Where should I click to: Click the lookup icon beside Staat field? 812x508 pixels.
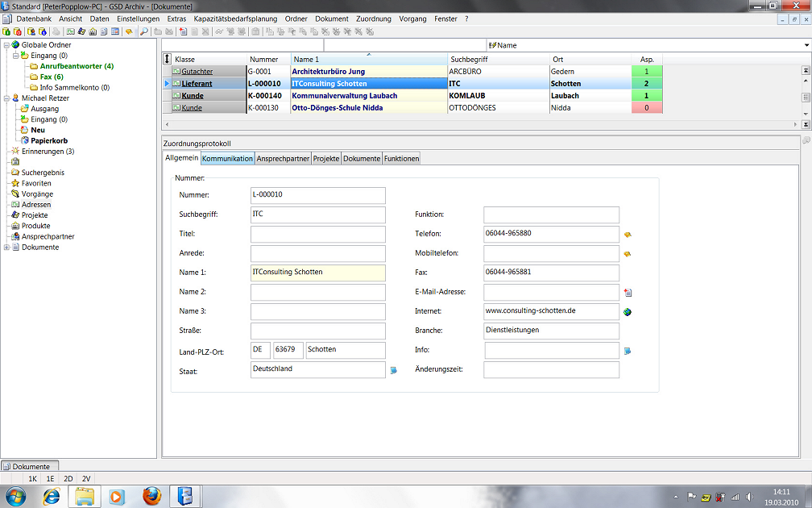coord(394,370)
